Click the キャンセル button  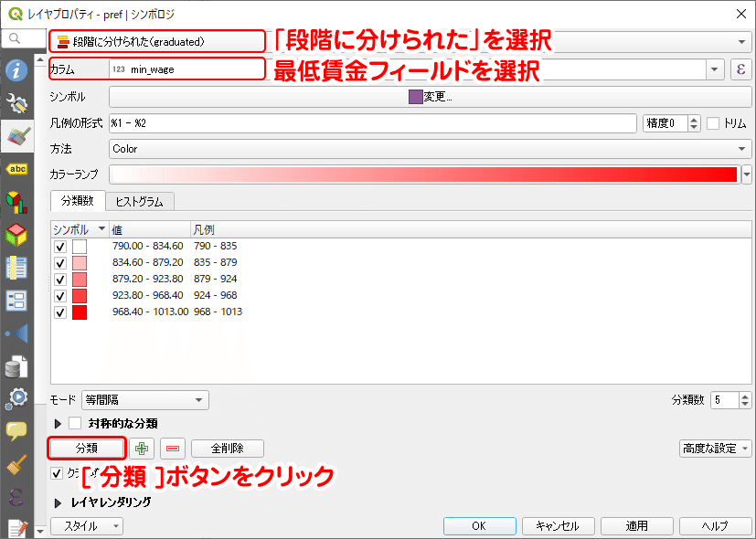tap(558, 526)
